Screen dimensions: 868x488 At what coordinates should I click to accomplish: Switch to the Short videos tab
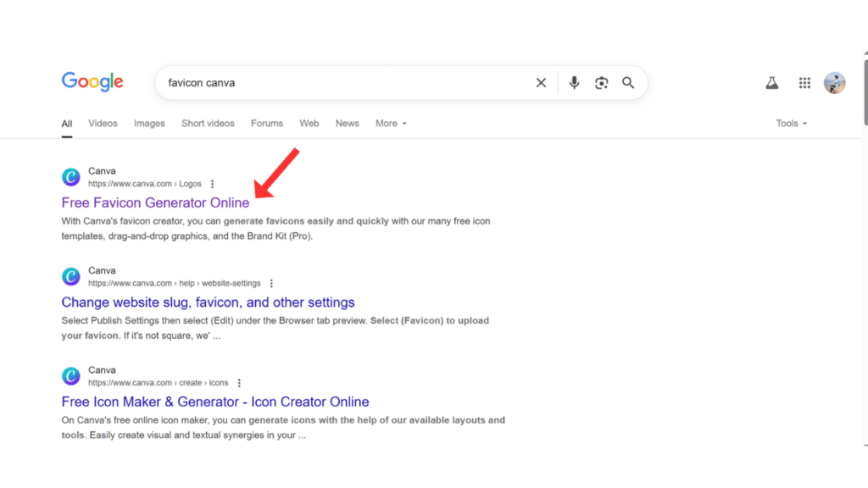click(208, 123)
